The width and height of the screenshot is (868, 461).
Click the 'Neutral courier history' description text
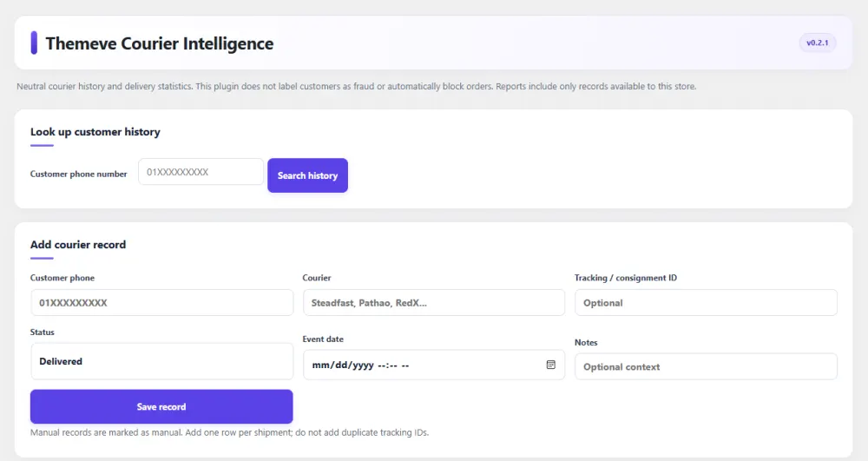pyautogui.click(x=357, y=86)
